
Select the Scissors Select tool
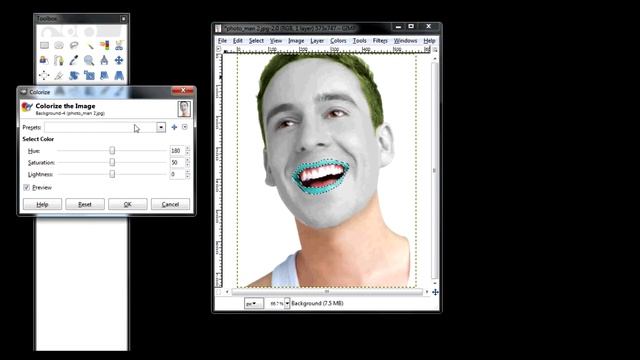[119, 45]
